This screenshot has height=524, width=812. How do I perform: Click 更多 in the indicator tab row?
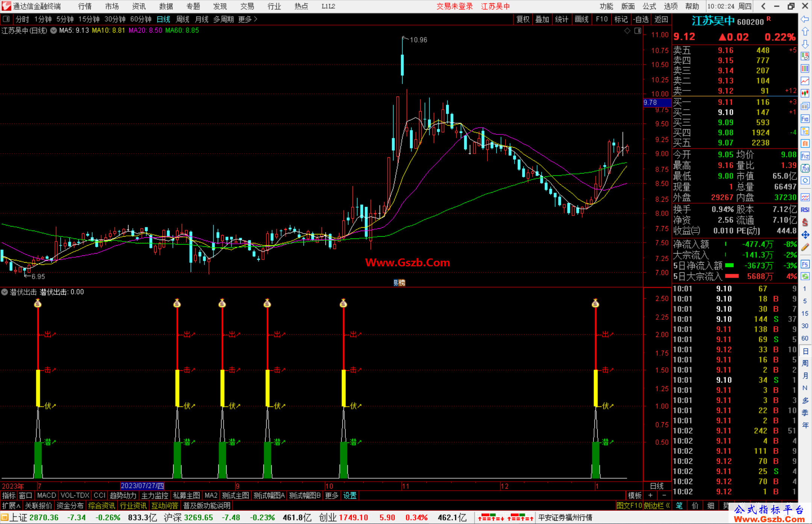click(x=332, y=495)
